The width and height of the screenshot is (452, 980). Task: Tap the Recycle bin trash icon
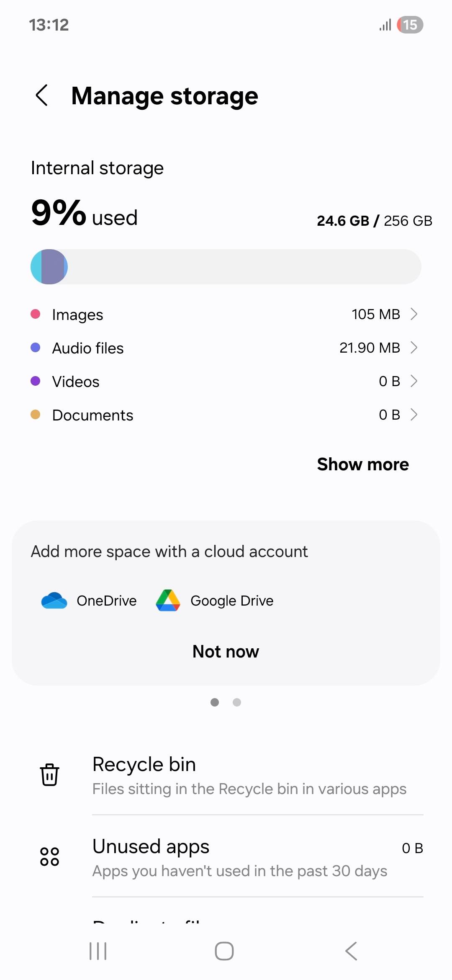coord(49,774)
